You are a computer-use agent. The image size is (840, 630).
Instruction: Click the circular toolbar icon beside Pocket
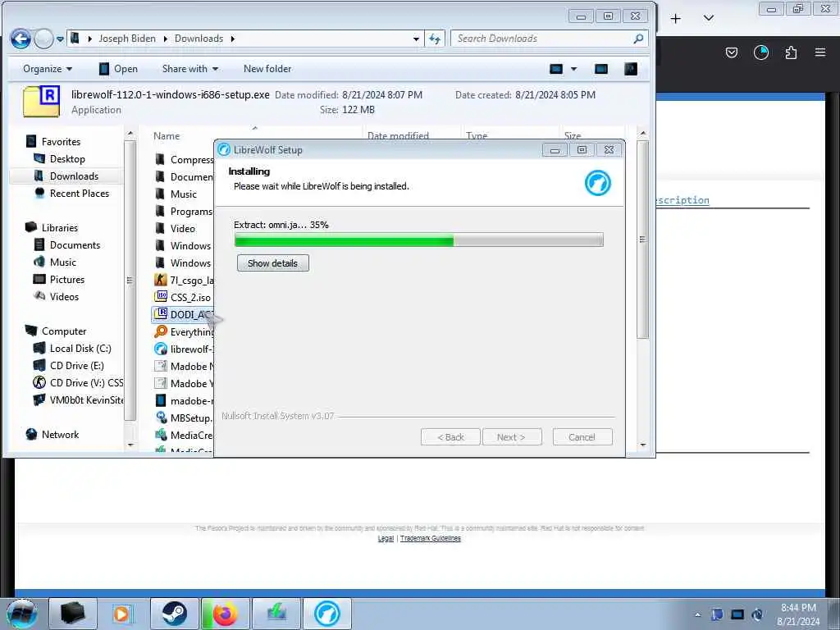[x=760, y=52]
